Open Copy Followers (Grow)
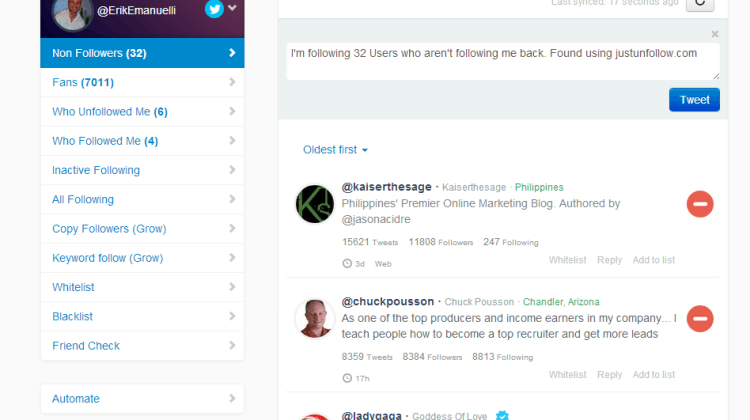 click(142, 229)
